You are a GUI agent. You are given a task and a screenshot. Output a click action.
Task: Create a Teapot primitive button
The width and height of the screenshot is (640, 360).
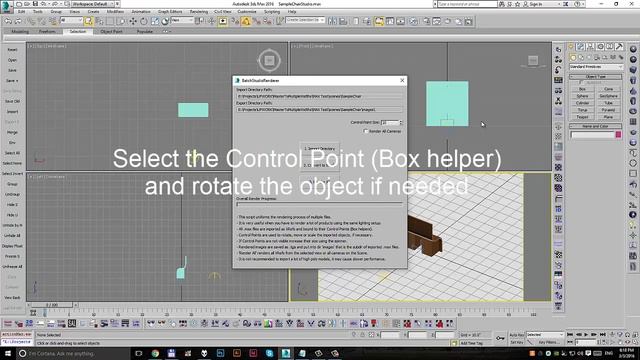tap(582, 117)
